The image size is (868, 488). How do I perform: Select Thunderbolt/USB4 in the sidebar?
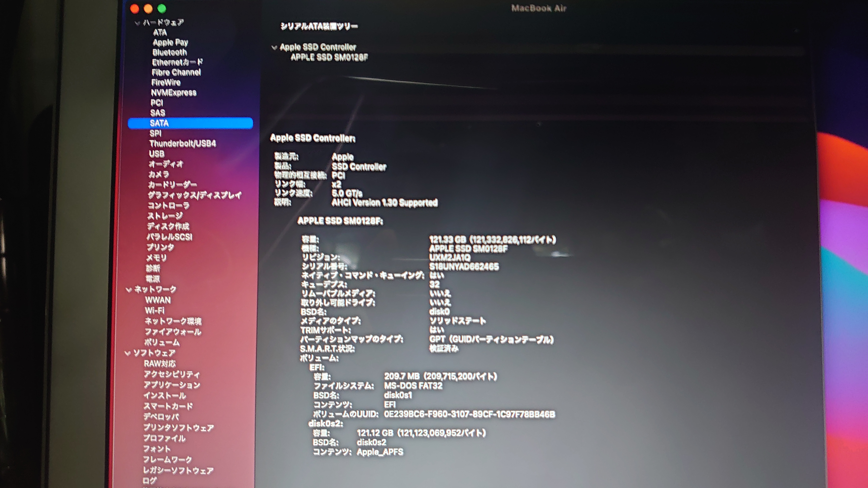click(182, 144)
